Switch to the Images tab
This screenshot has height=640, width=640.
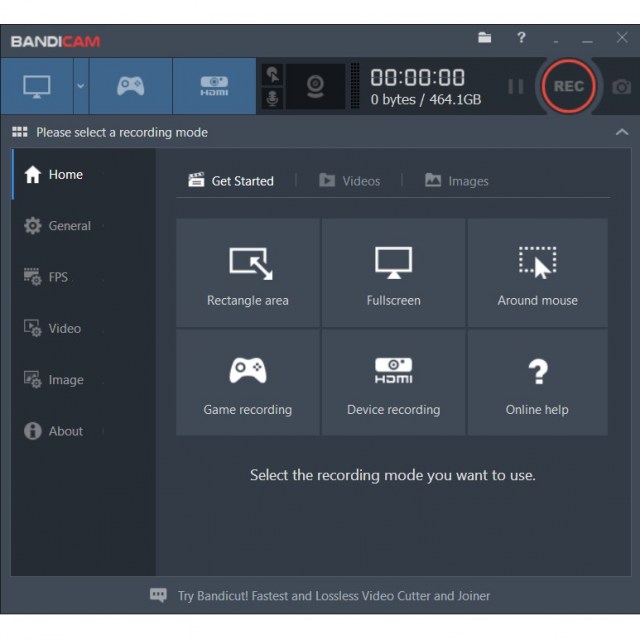pos(456,180)
